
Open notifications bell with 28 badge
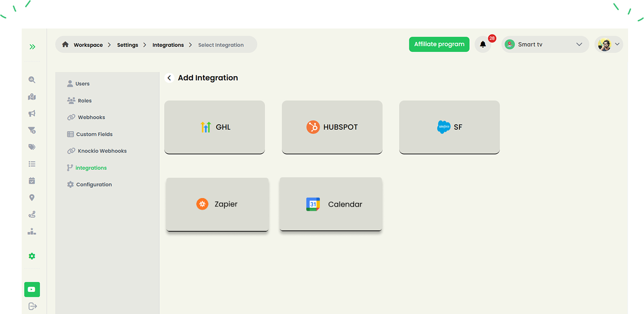coord(483,44)
